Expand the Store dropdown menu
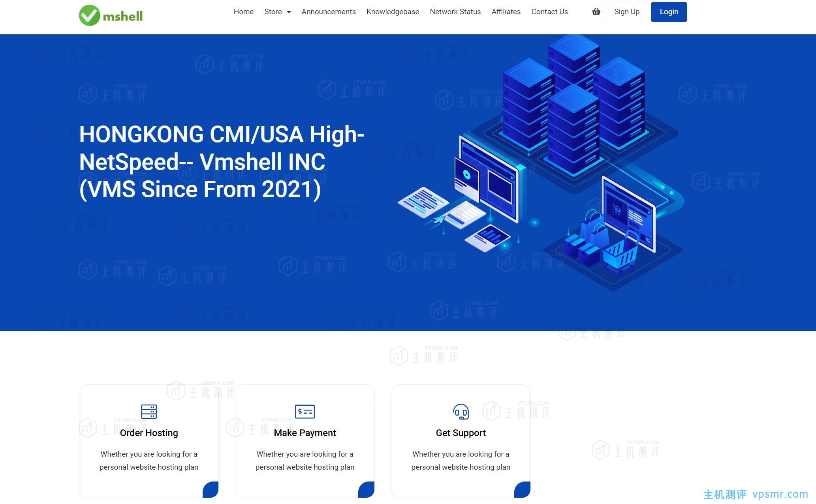The image size is (816, 504). 277,12
